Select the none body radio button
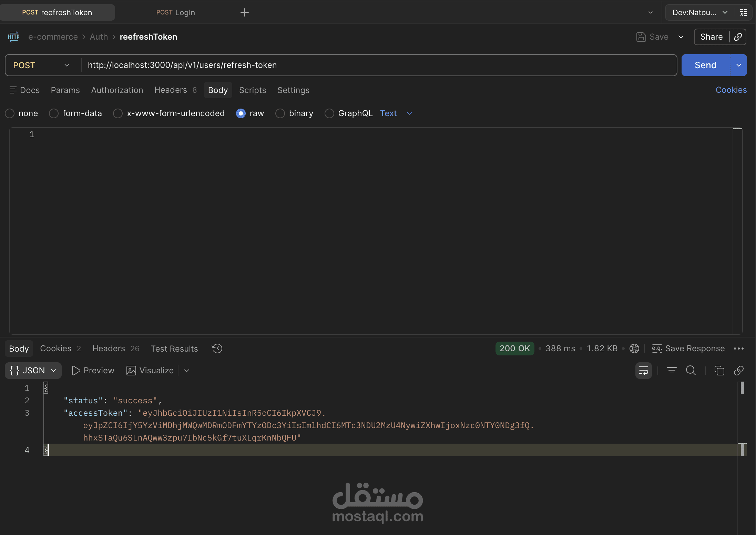Viewport: 756px width, 535px height. 10,113
